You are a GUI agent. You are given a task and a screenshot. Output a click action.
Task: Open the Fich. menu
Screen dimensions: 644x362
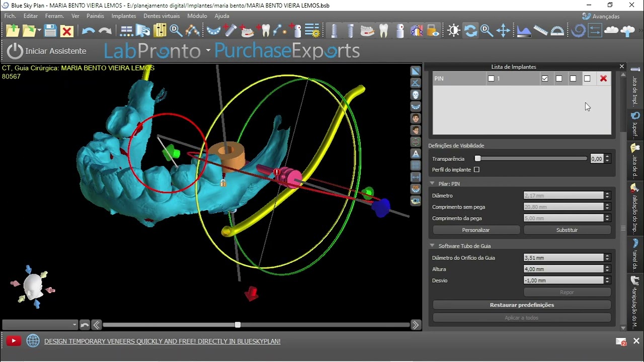coord(10,16)
